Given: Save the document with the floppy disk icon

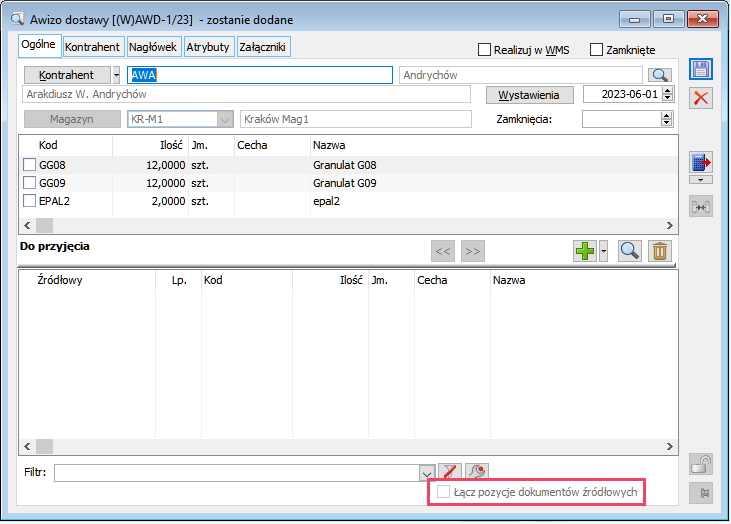Looking at the screenshot, I should coord(701,69).
